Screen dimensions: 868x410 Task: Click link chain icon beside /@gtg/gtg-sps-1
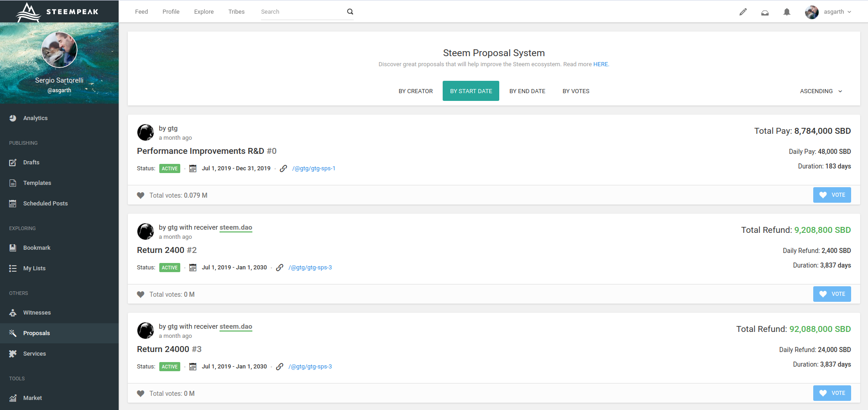pyautogui.click(x=283, y=168)
